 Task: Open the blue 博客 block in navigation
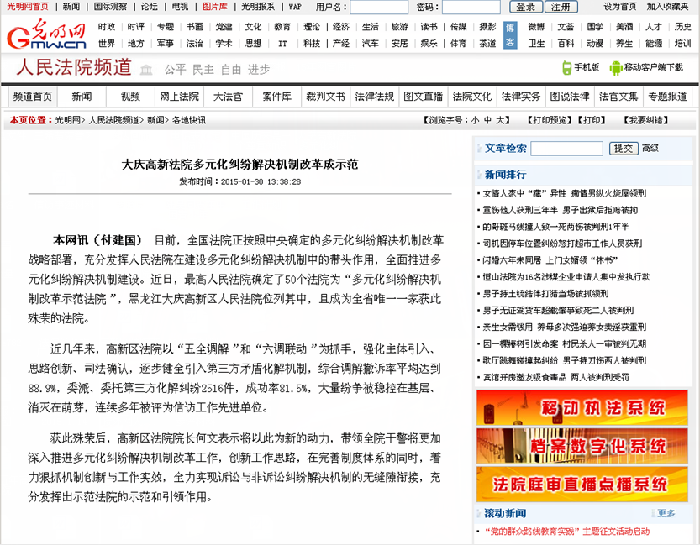click(510, 35)
